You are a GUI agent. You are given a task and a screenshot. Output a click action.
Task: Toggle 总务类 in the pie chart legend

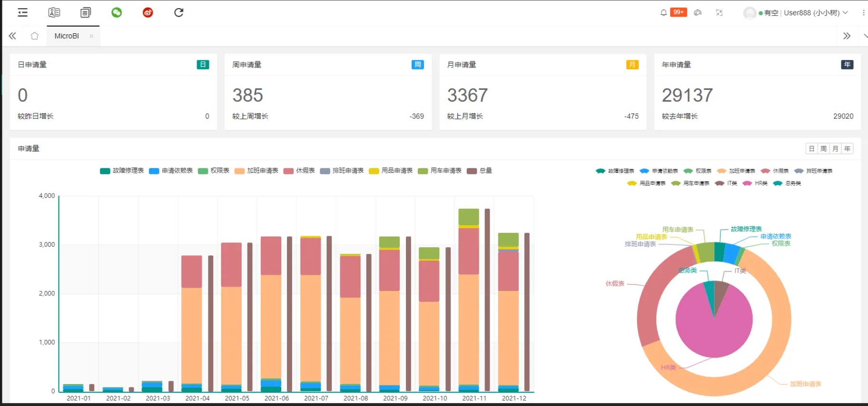point(787,183)
